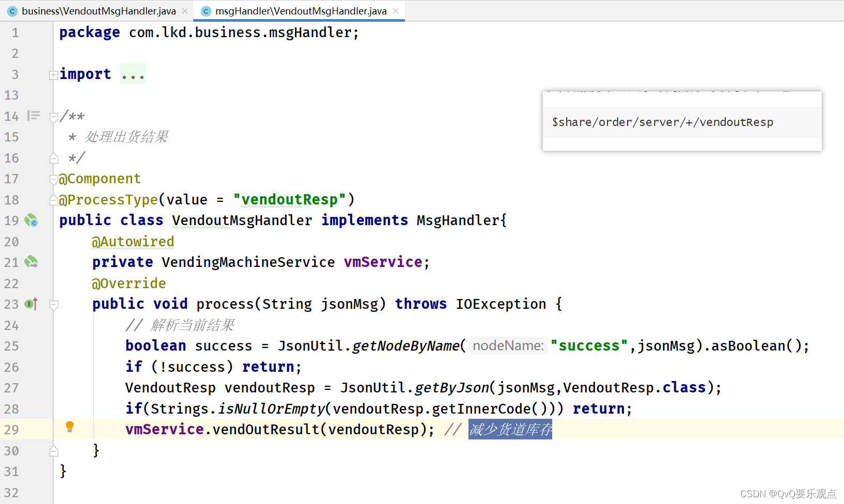Image resolution: width=844 pixels, height=504 pixels.
Task: Click IOException in the throws clause
Action: (x=501, y=304)
